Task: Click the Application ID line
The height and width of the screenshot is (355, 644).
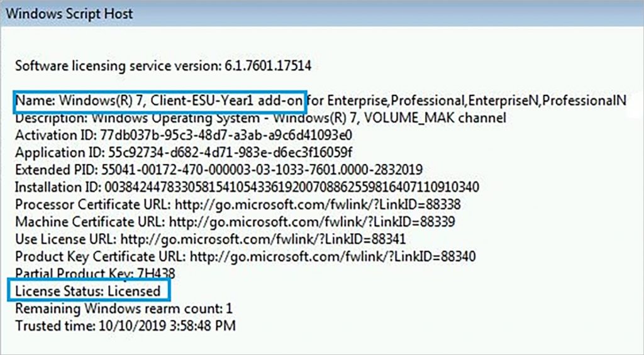Action: point(184,153)
